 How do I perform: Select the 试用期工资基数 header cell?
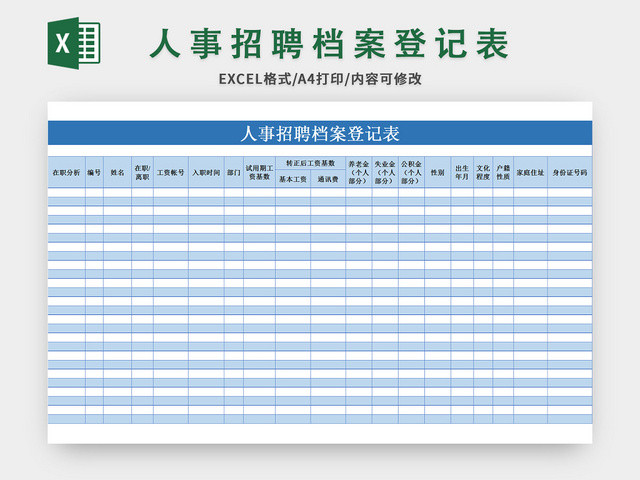(x=260, y=172)
